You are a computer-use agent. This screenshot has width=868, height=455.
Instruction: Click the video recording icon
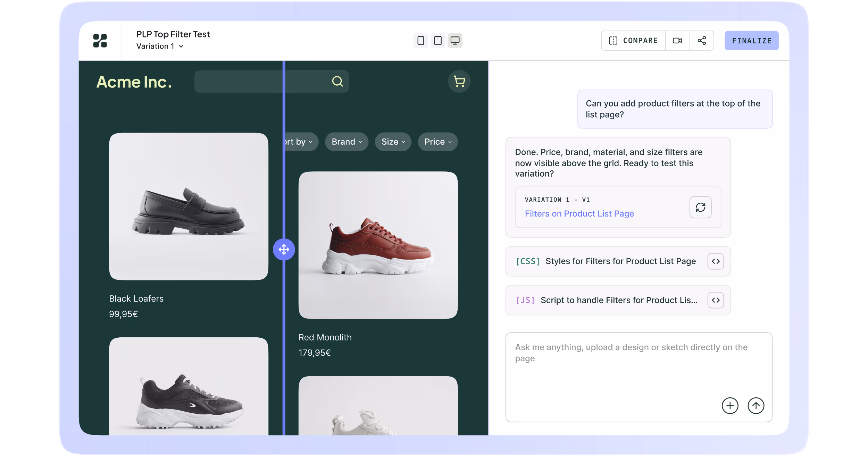pyautogui.click(x=677, y=41)
